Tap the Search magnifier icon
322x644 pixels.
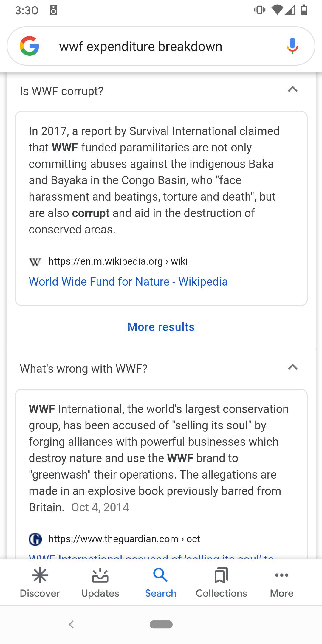160,575
